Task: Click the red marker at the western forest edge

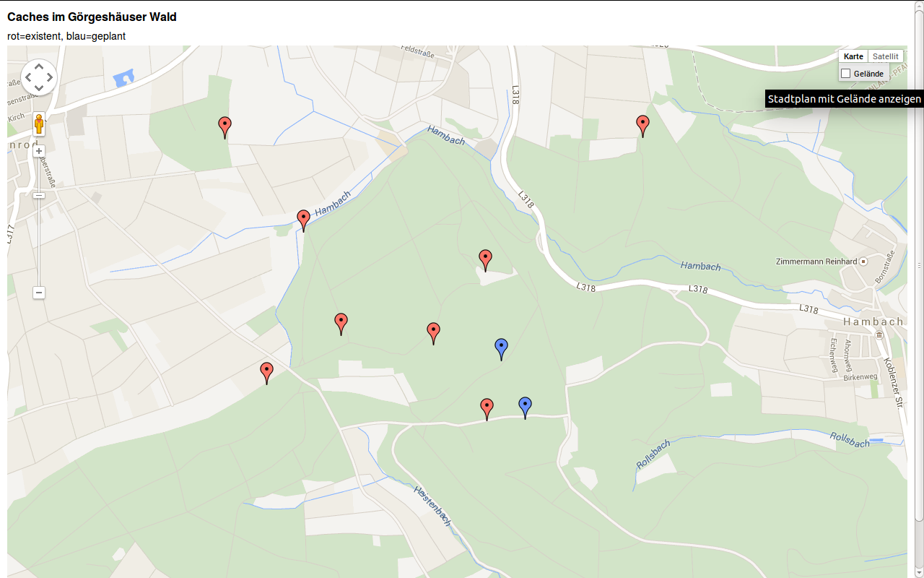Action: pos(266,373)
